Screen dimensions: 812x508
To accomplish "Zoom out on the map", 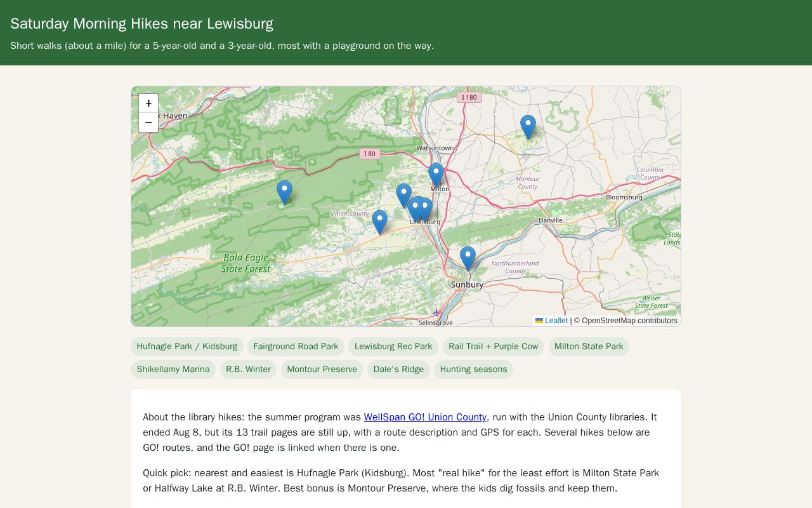I will click(x=148, y=123).
